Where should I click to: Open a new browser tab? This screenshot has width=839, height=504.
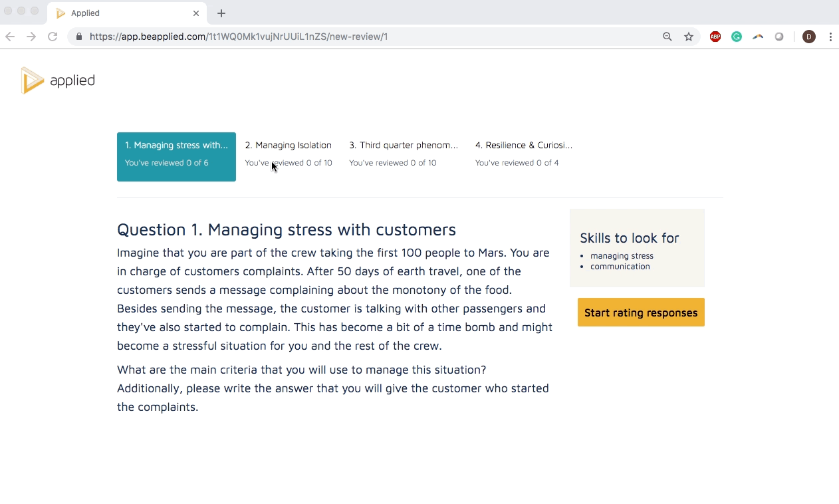click(x=221, y=13)
